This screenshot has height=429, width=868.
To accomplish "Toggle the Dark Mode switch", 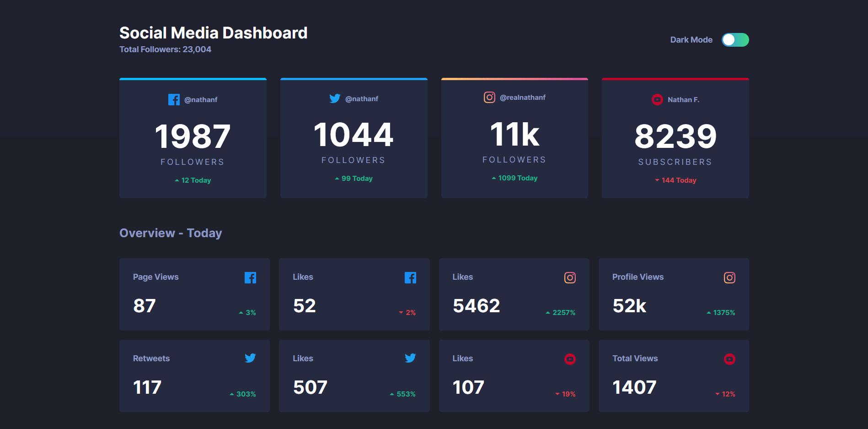I will 735,40.
